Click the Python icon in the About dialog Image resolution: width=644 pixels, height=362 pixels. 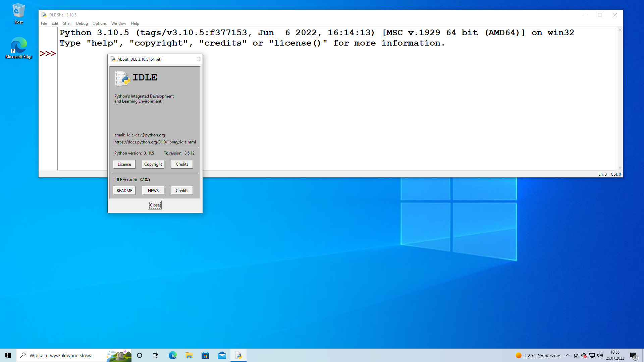[122, 79]
